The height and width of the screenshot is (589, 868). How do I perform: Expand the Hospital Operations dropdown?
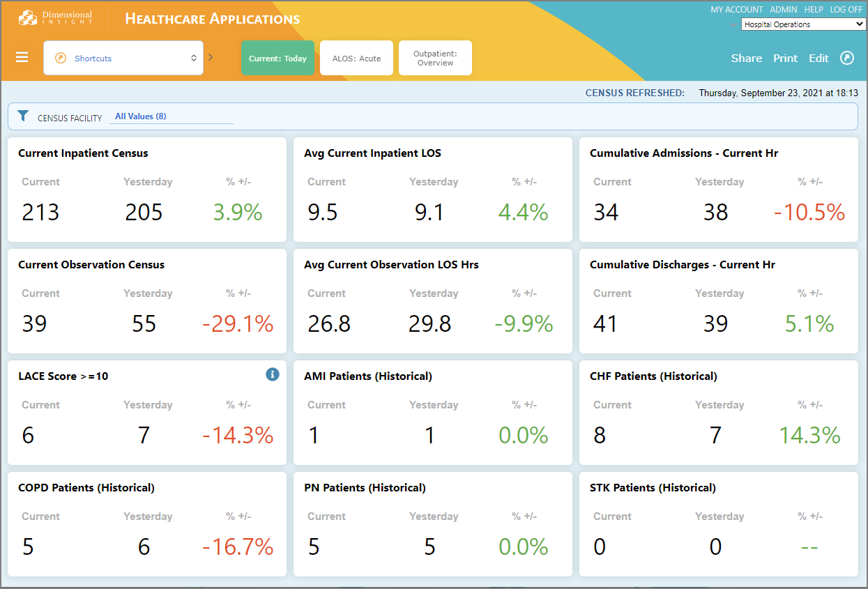tap(802, 24)
